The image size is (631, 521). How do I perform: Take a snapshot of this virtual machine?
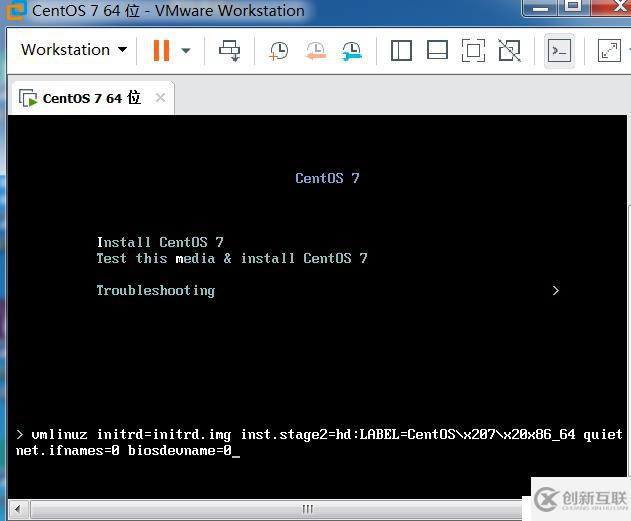(278, 51)
